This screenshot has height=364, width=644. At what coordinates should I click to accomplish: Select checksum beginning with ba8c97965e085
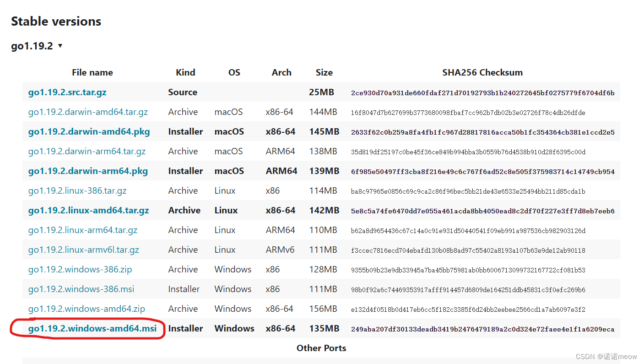[468, 191]
